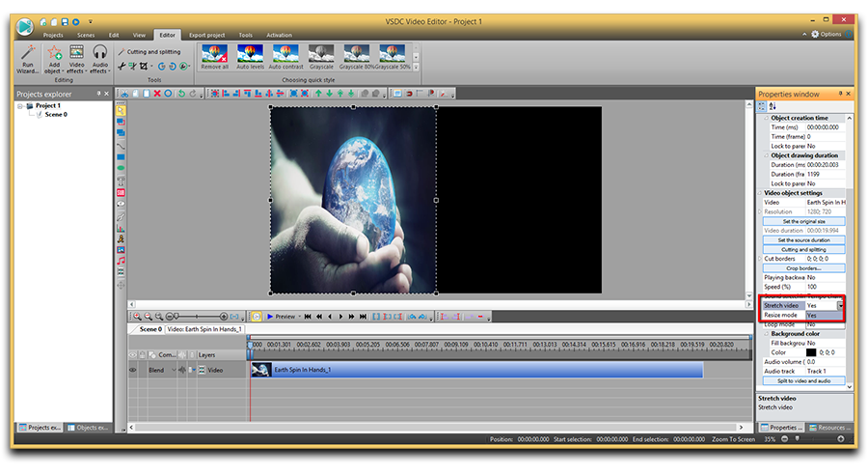Click the first green move-down arrow
The image size is (868, 474).
point(330,94)
